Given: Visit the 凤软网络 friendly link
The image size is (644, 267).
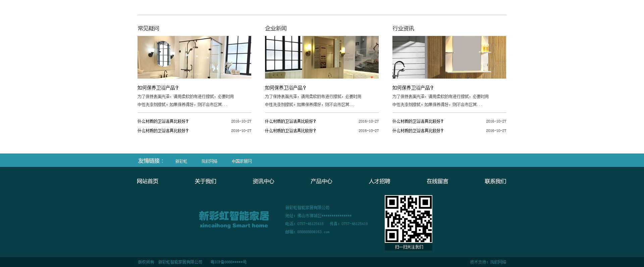Looking at the screenshot, I should point(209,161).
